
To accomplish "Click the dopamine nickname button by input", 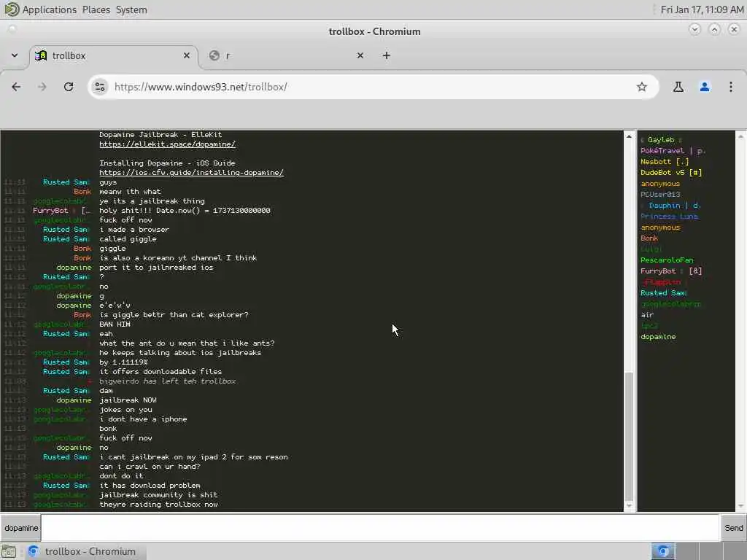I will click(x=21, y=528).
